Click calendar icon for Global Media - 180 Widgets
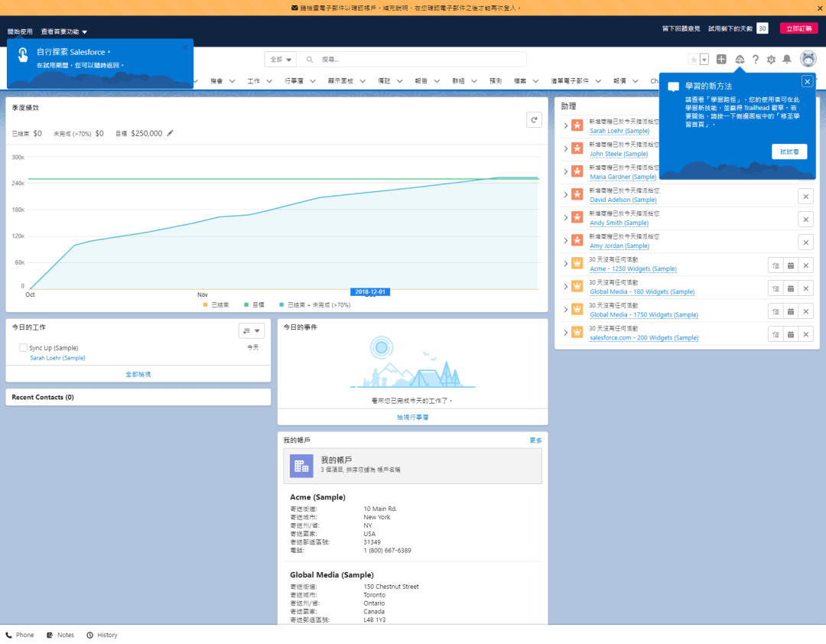The width and height of the screenshot is (826, 644). click(x=791, y=288)
